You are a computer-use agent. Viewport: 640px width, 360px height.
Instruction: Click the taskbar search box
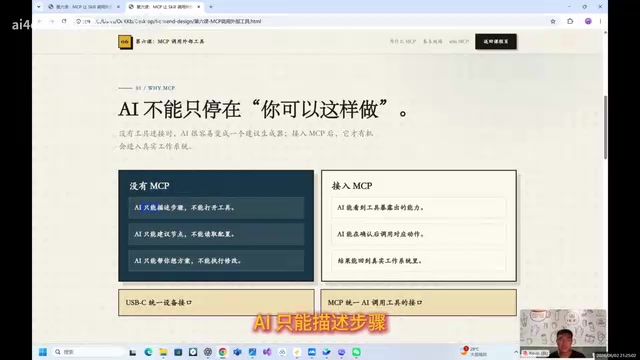pyautogui.click(x=88, y=352)
